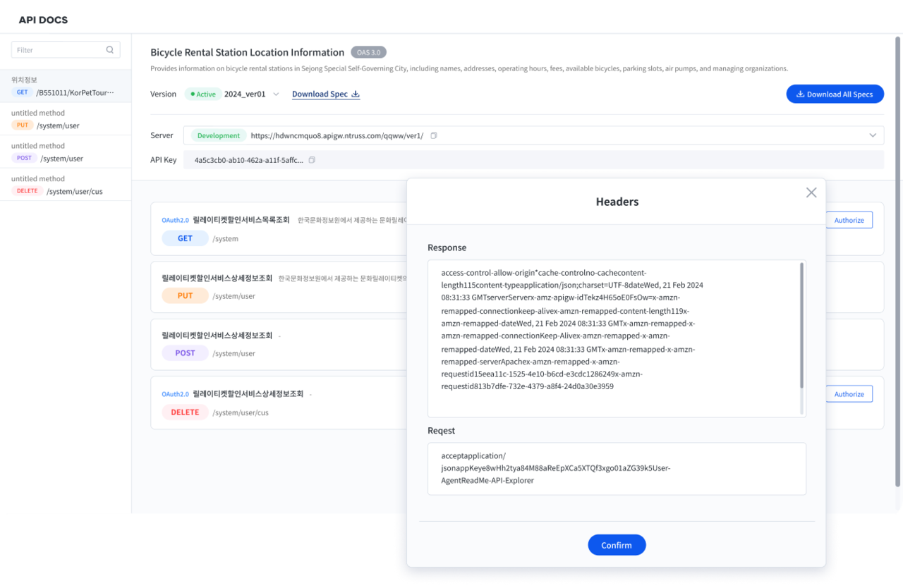Screen dimensions: 903x588
Task: Click the Development environment tag
Action: (219, 135)
